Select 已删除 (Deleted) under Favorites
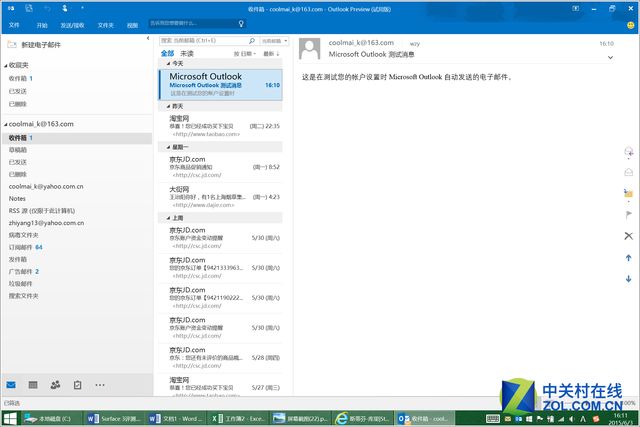 click(x=18, y=104)
